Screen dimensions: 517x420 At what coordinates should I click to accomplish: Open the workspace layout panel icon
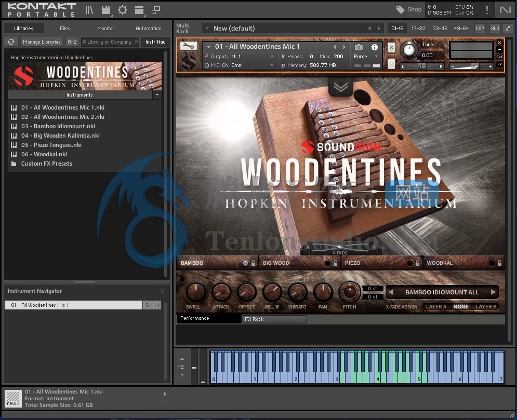pyautogui.click(x=139, y=10)
